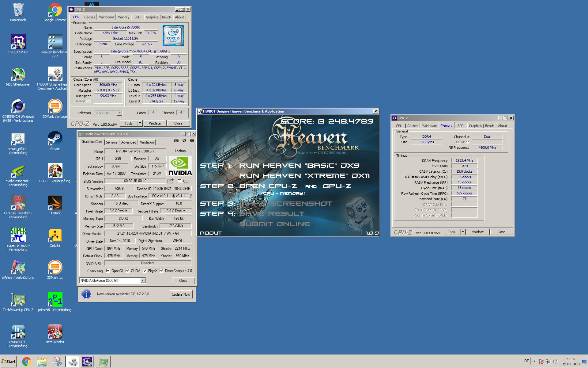Open Snipping Tool taskbar icon

[57, 362]
